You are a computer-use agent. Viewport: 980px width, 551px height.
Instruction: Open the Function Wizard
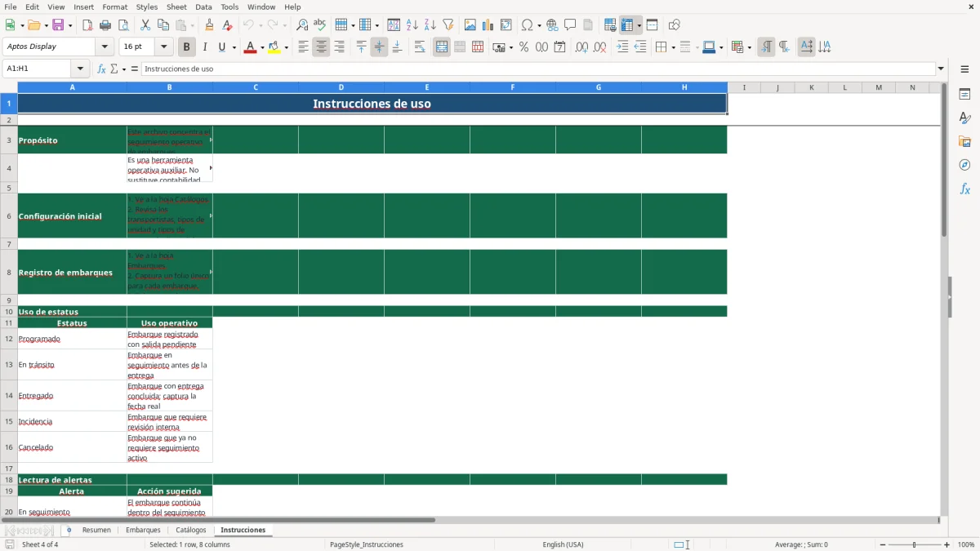[x=102, y=69]
